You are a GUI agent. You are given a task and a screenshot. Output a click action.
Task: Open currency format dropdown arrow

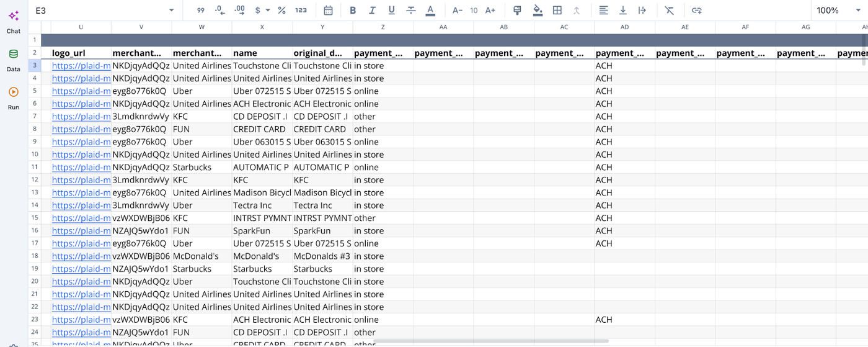tap(268, 10)
